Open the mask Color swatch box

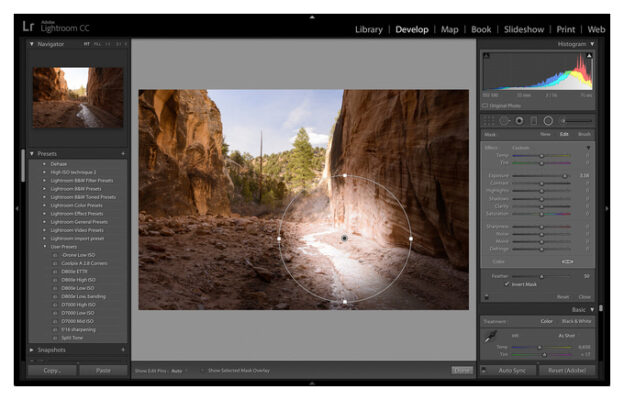[x=567, y=261]
